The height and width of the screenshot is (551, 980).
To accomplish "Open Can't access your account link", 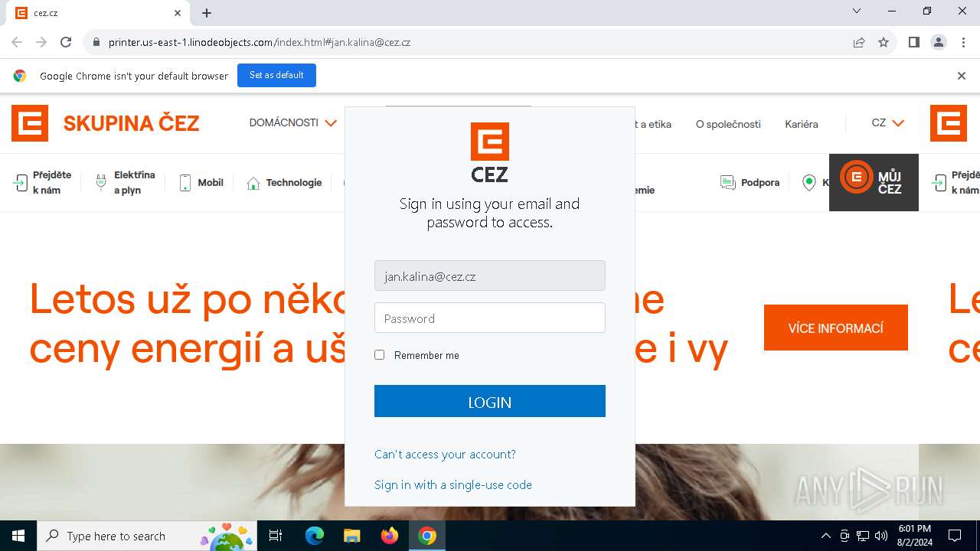I will [x=445, y=455].
